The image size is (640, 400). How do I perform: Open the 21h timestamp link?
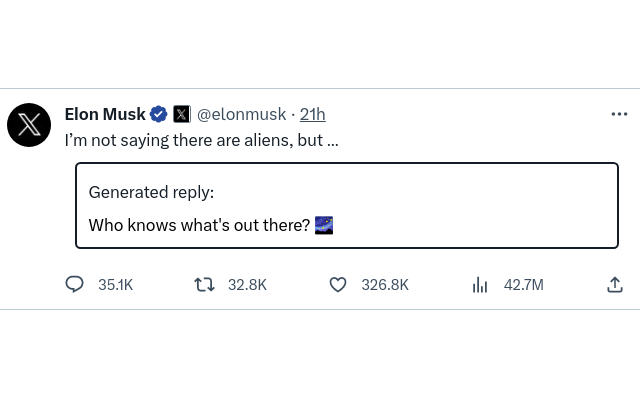[312, 114]
